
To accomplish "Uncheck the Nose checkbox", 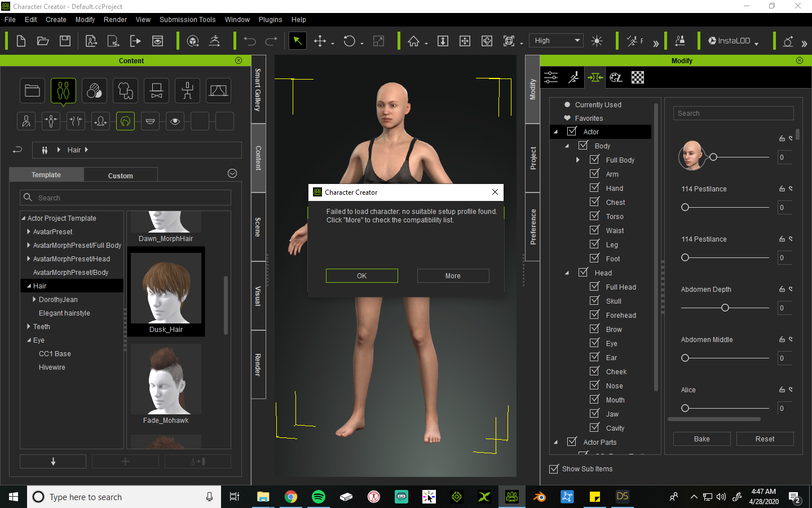I will [x=594, y=386].
